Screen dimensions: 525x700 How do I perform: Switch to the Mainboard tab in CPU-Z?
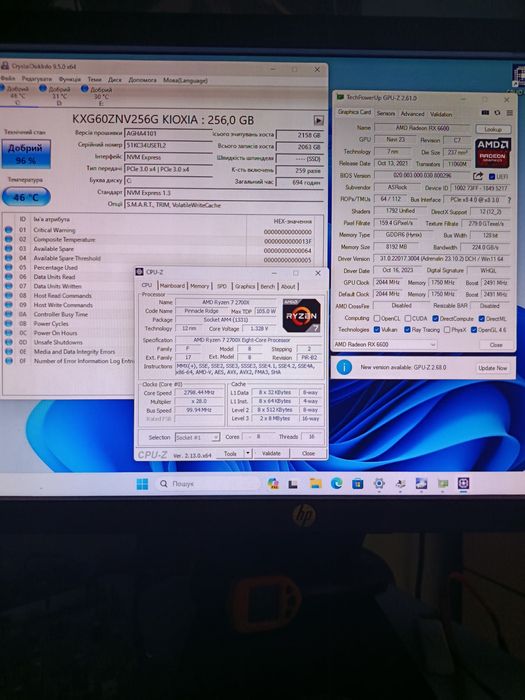click(x=172, y=286)
